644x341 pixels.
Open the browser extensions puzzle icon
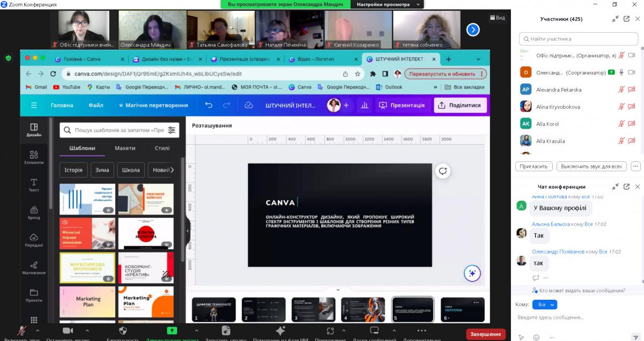coord(373,73)
